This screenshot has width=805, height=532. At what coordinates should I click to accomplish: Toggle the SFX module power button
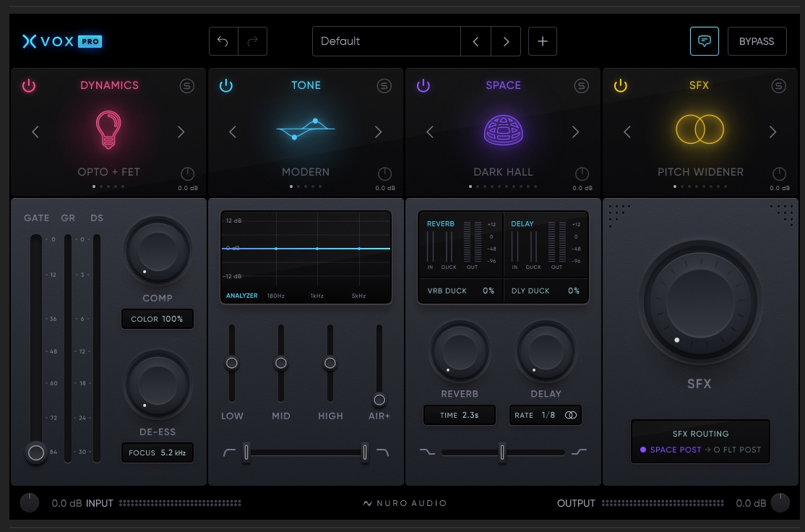[620, 85]
